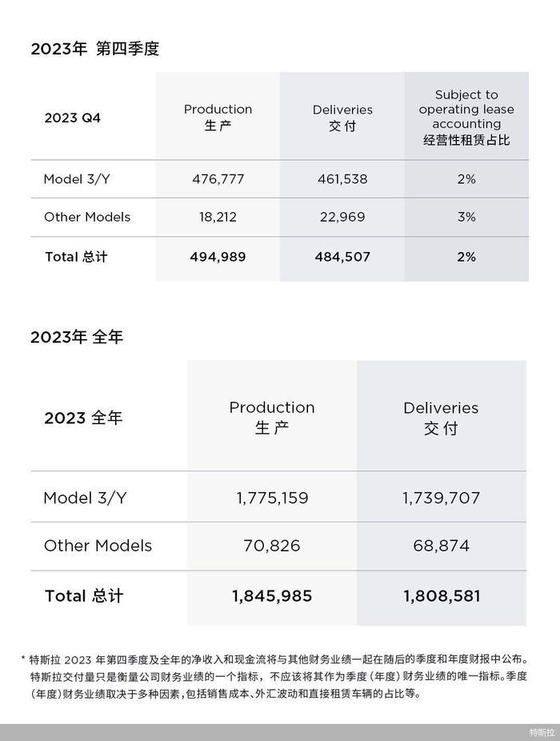Click the footnote paragraph starting with the asterisk
This screenshot has width=560, height=741.
click(279, 677)
